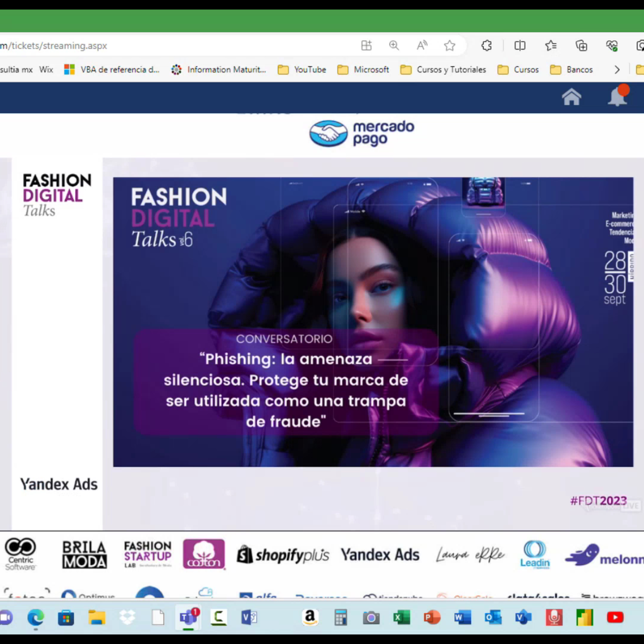Click Yandex Ads logo in left sidebar
This screenshot has width=644, height=644.
coord(59,484)
